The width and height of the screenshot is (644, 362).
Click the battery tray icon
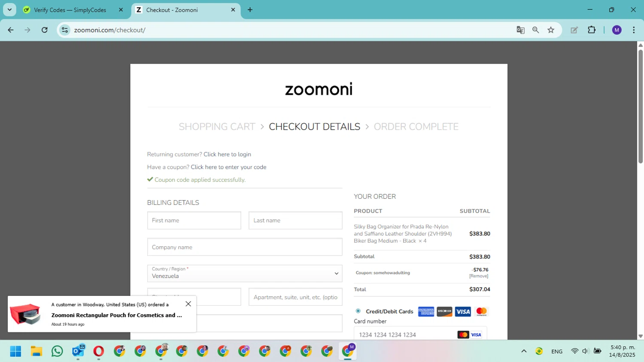pyautogui.click(x=597, y=351)
